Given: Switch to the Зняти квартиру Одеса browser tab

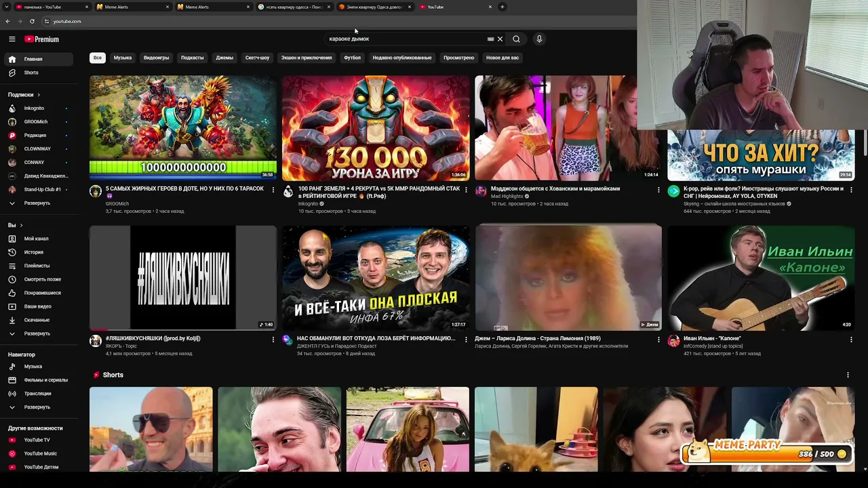Looking at the screenshot, I should [374, 7].
